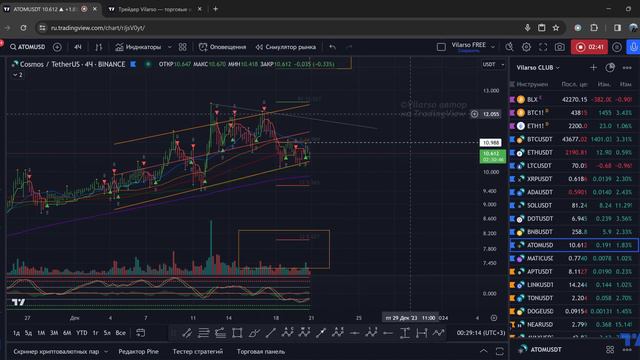The width and height of the screenshot is (640, 360).
Task: Add symbol to watchlist plus icon
Action: tap(593, 67)
